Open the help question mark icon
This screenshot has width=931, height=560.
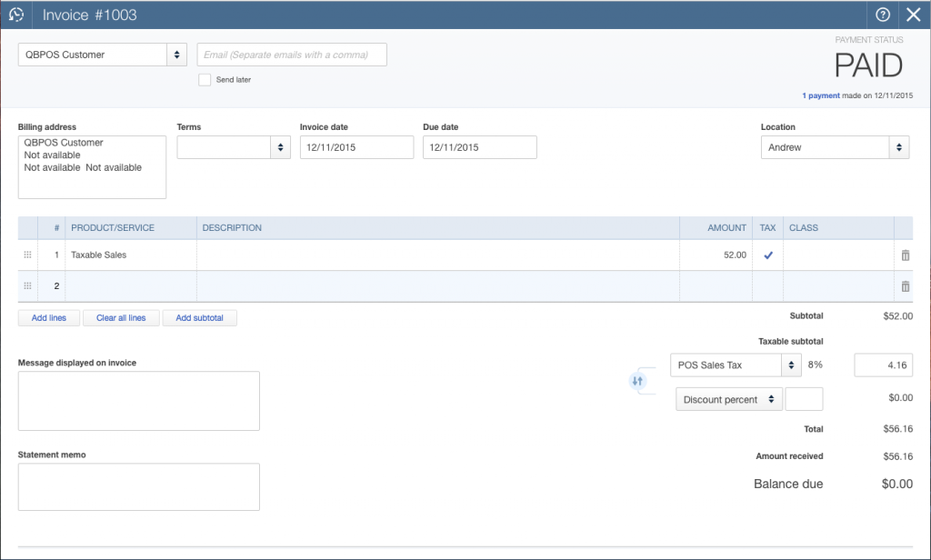(883, 15)
